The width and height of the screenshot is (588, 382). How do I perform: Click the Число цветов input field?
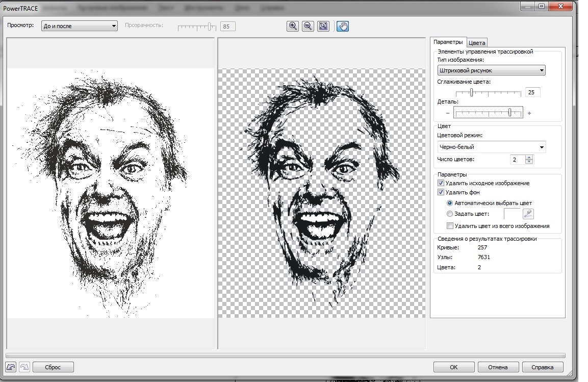pos(518,160)
